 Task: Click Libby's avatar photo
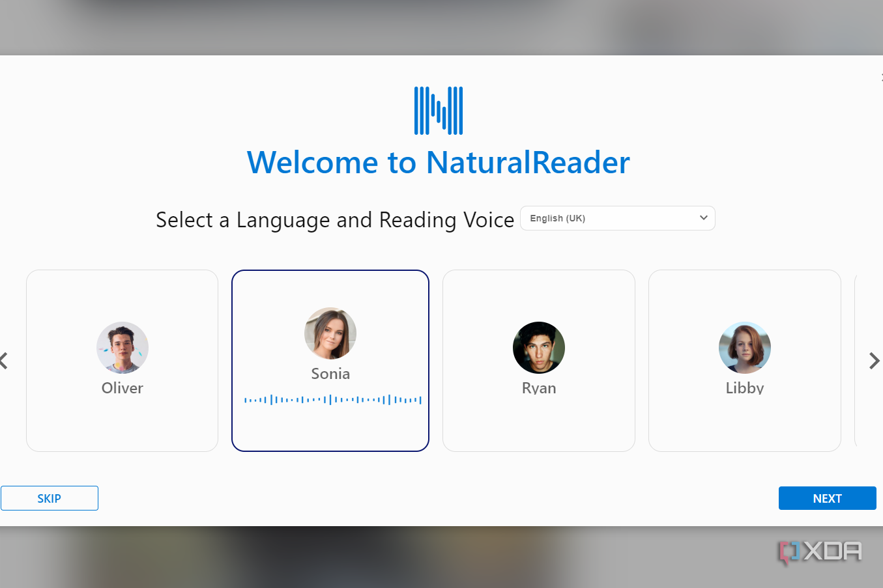pyautogui.click(x=745, y=348)
